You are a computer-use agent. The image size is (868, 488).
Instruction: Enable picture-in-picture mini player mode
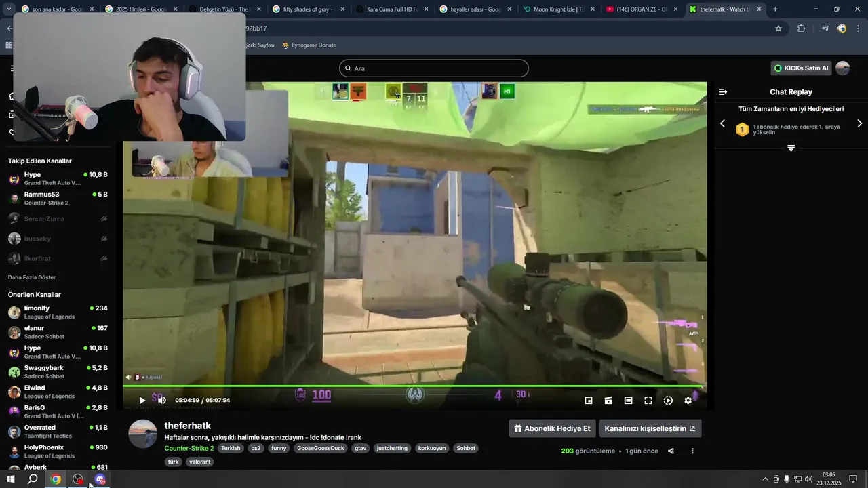(589, 401)
